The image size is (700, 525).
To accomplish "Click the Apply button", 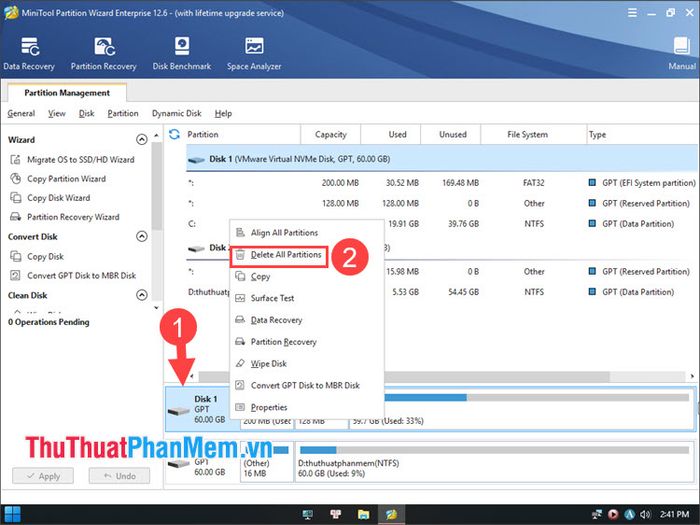I will point(43,476).
